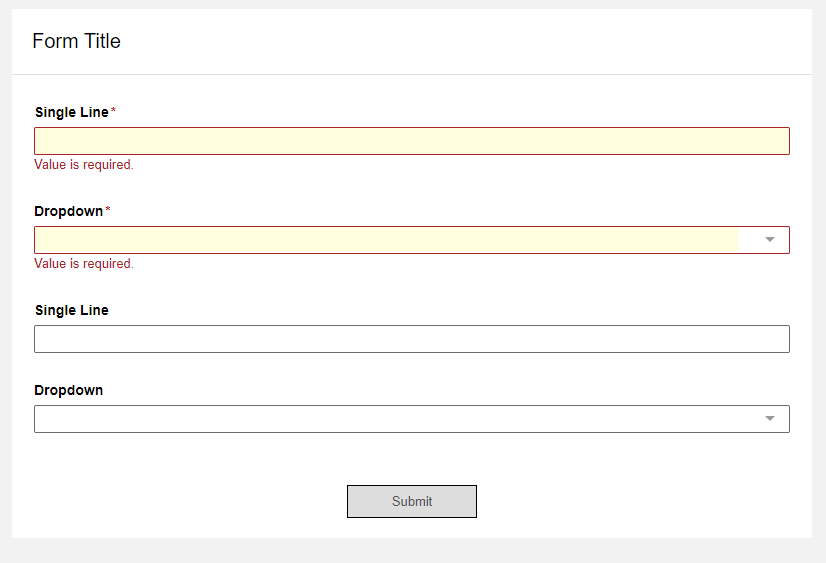Click the gray page background outside the form
This screenshot has height=563, width=826.
click(412, 551)
